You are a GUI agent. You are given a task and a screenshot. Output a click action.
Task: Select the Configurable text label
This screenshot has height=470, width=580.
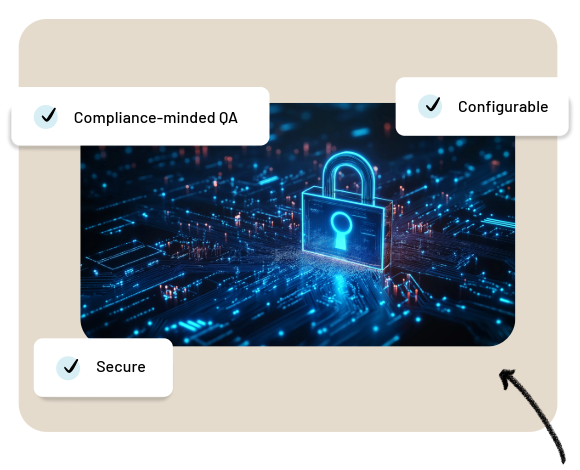[x=503, y=106]
